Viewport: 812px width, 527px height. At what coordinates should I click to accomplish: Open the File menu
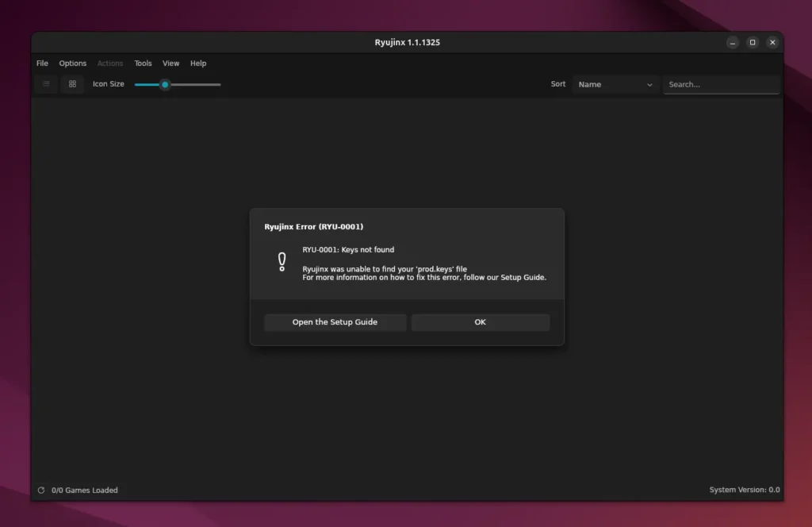pos(42,63)
